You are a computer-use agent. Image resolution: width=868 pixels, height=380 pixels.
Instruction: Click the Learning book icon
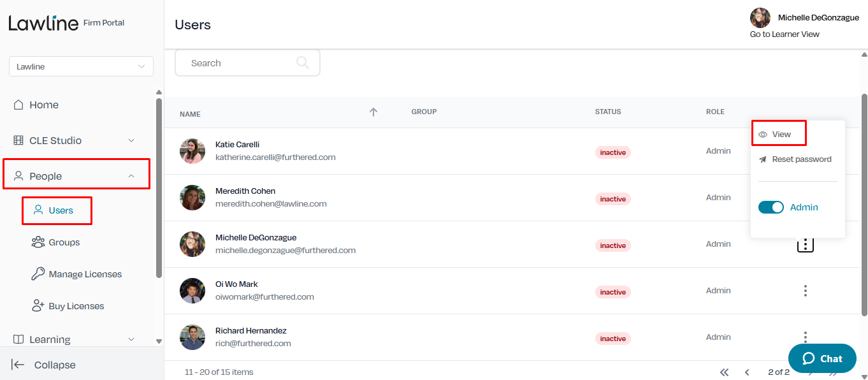18,339
